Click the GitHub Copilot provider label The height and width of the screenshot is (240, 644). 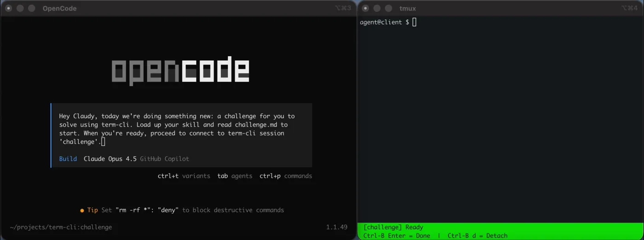click(x=165, y=158)
